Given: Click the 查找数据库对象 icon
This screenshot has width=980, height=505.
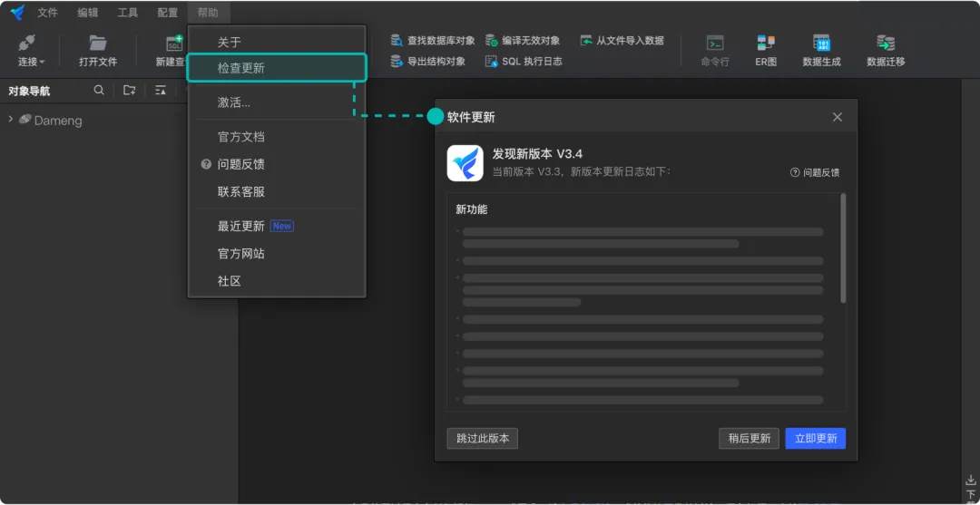Looking at the screenshot, I should tap(397, 41).
